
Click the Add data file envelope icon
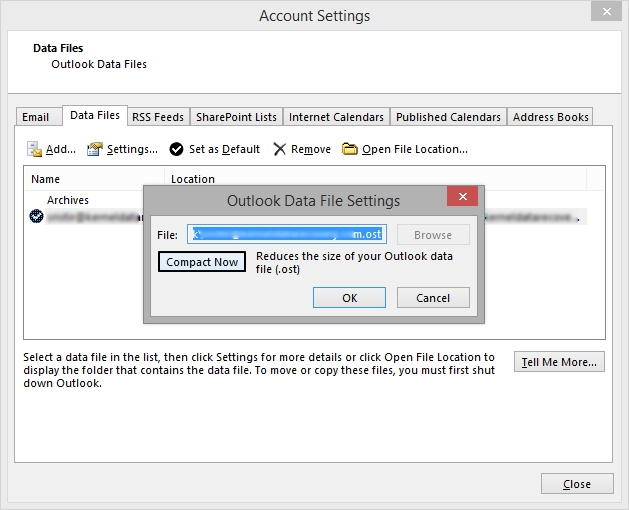coord(34,149)
